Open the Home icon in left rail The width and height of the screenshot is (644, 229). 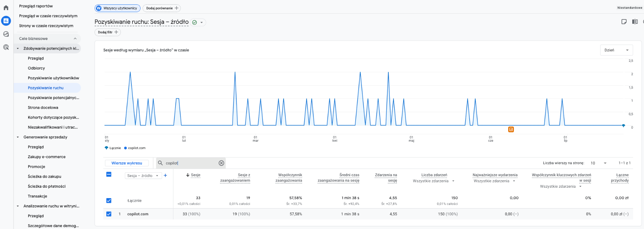[x=6, y=8]
